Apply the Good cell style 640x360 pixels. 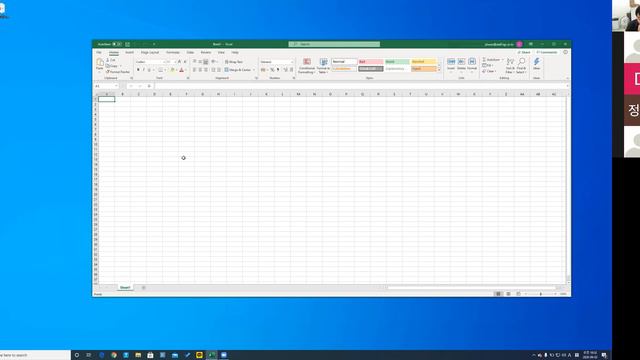[397, 62]
